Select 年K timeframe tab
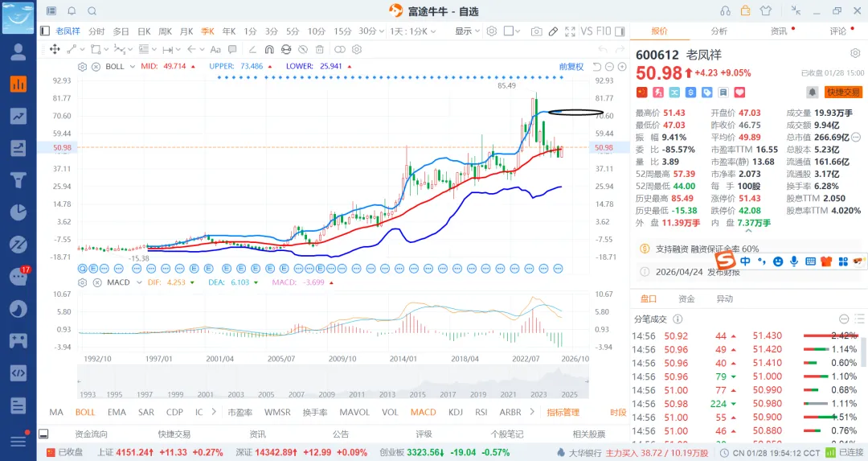868x461 pixels. 228,31
